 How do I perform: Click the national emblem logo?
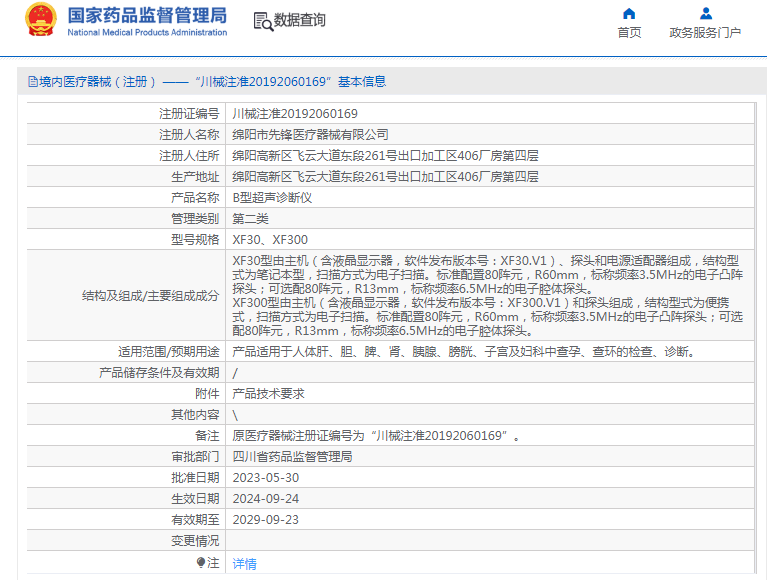(x=41, y=20)
